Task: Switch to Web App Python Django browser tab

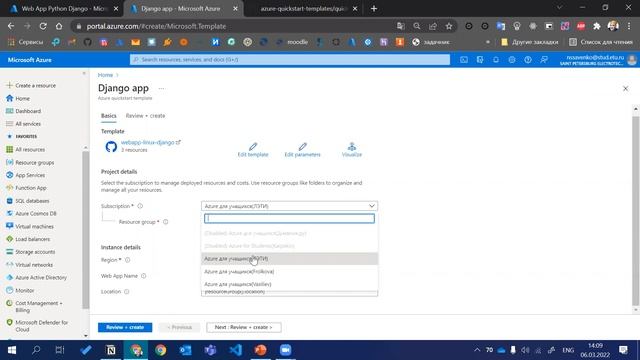Action: pos(64,9)
